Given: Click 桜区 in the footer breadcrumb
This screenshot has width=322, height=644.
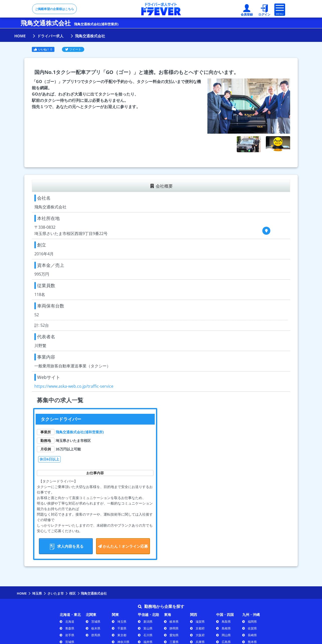Looking at the screenshot, I should pyautogui.click(x=72, y=593).
